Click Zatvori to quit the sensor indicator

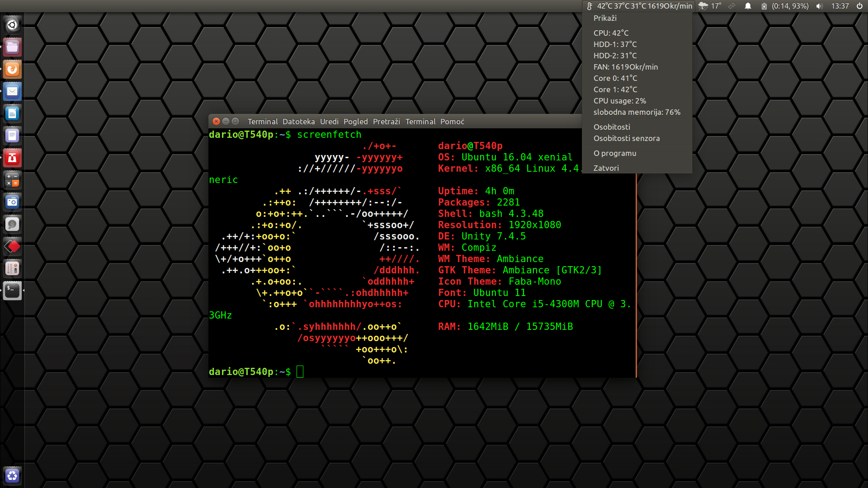point(637,168)
